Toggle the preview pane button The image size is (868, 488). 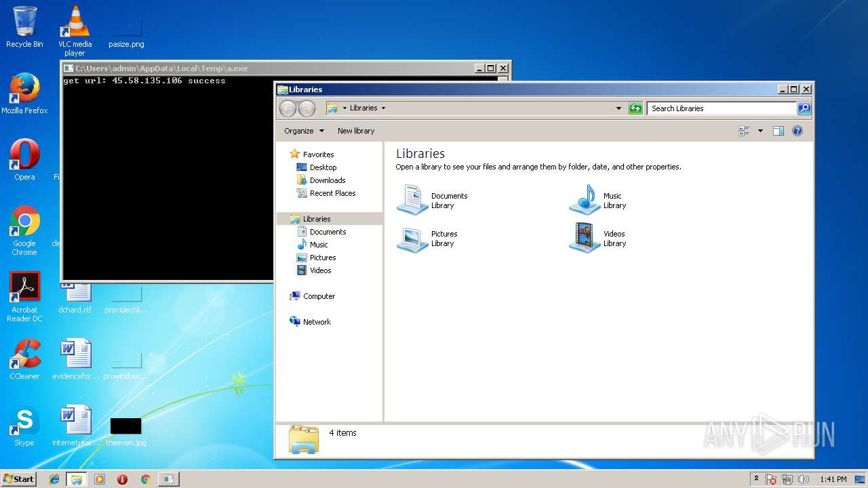pos(778,131)
